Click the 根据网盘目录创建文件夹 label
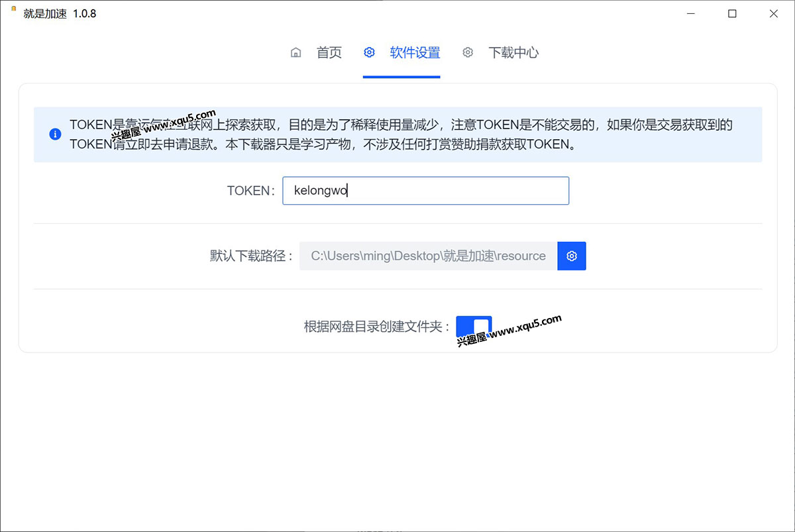 377,327
